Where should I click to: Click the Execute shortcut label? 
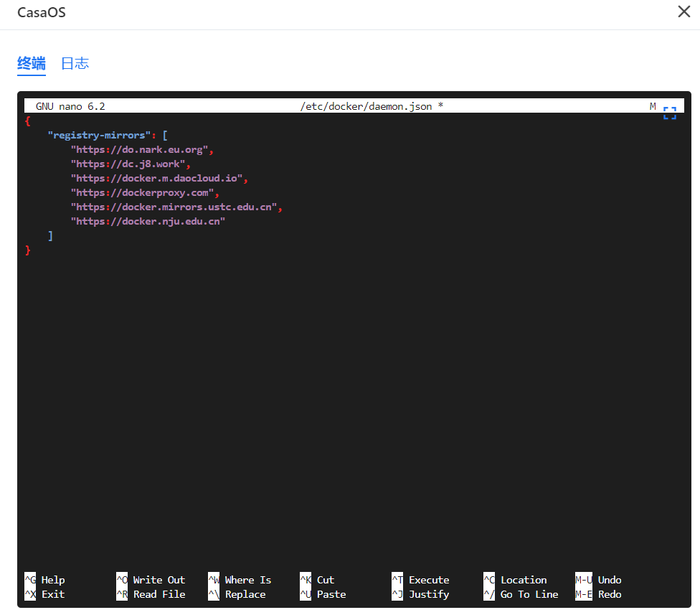click(429, 580)
